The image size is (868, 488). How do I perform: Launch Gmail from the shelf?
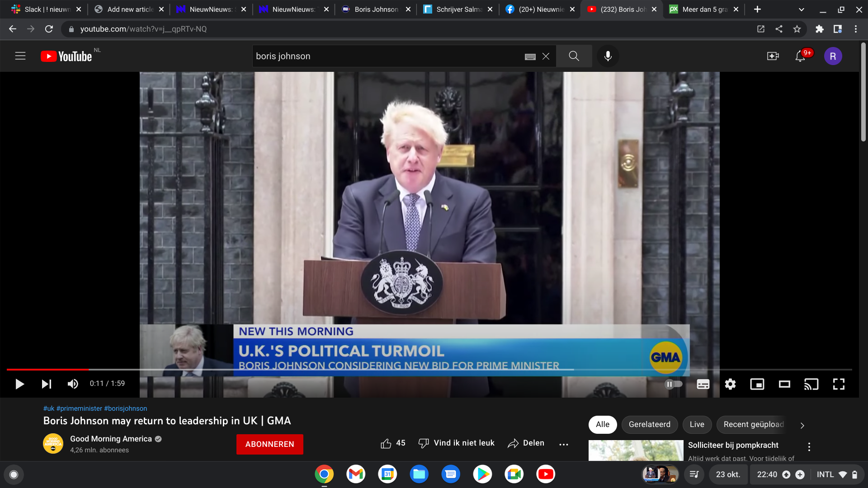[356, 474]
